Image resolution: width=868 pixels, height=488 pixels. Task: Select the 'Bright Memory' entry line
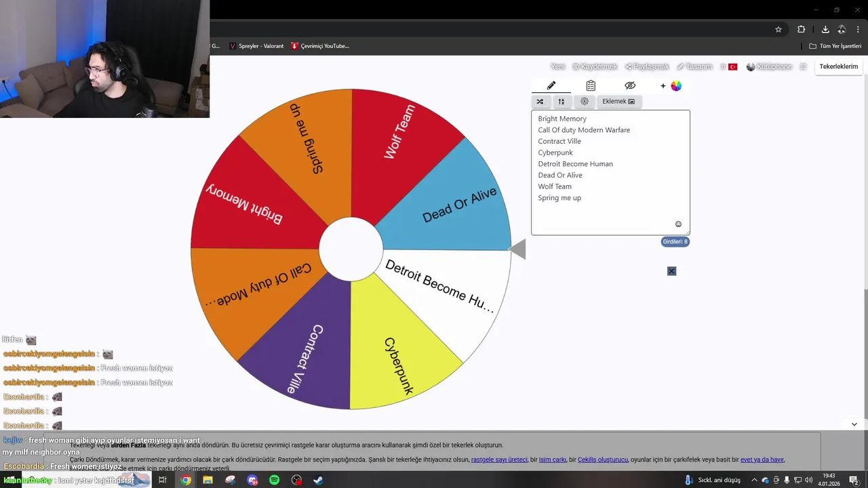pyautogui.click(x=562, y=119)
